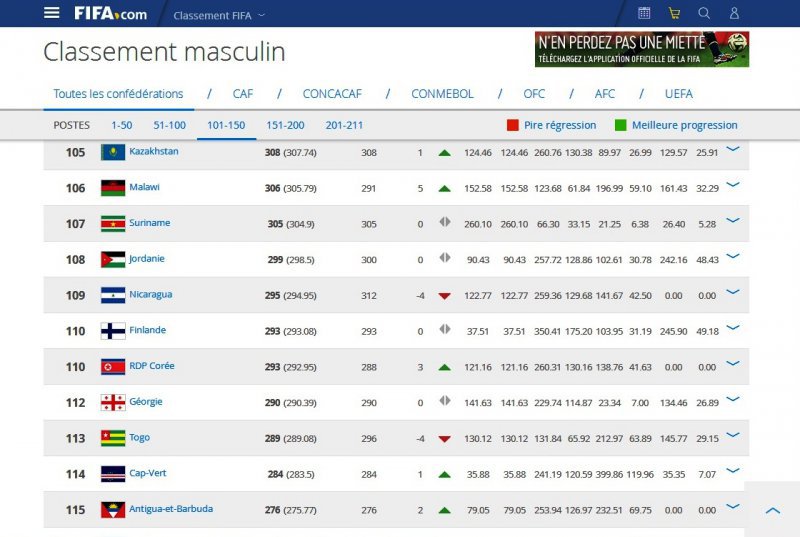Open the hamburger menu icon

pos(52,13)
